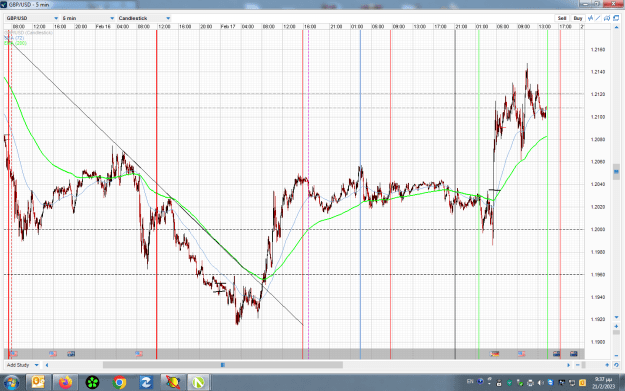Open the 5 min timeframe dropdown

[88, 18]
